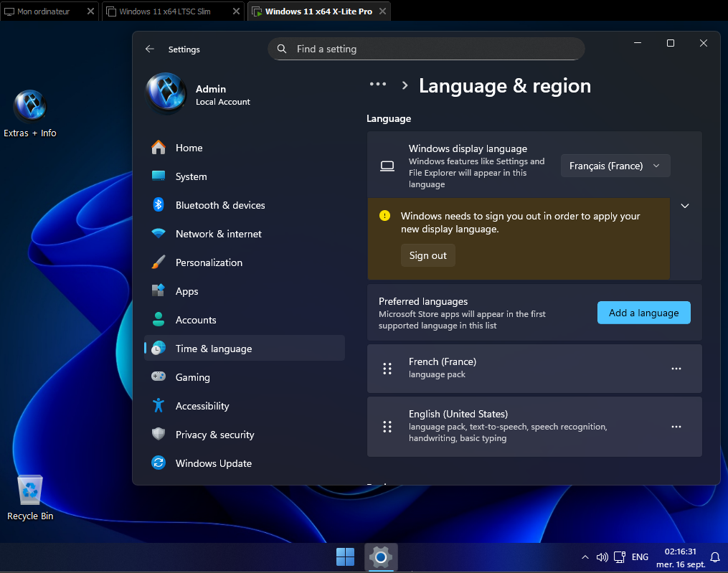Open System settings category
728x573 pixels.
(x=245, y=176)
